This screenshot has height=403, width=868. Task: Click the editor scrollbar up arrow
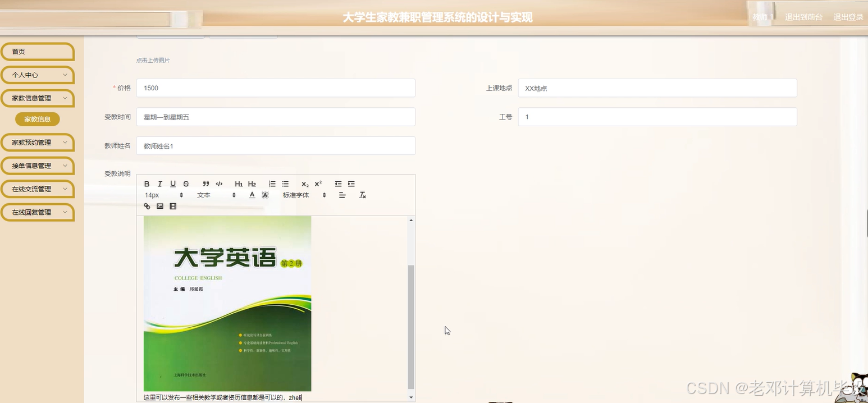coord(411,220)
